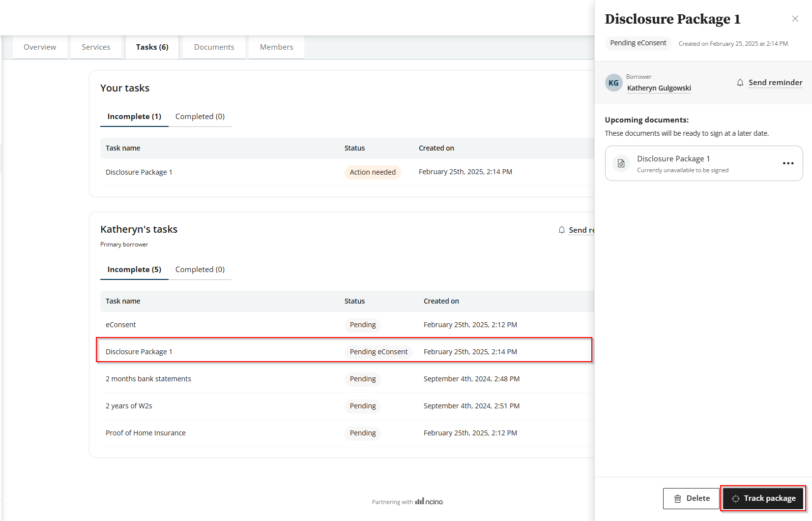
Task: Open the Members tab
Action: (276, 47)
